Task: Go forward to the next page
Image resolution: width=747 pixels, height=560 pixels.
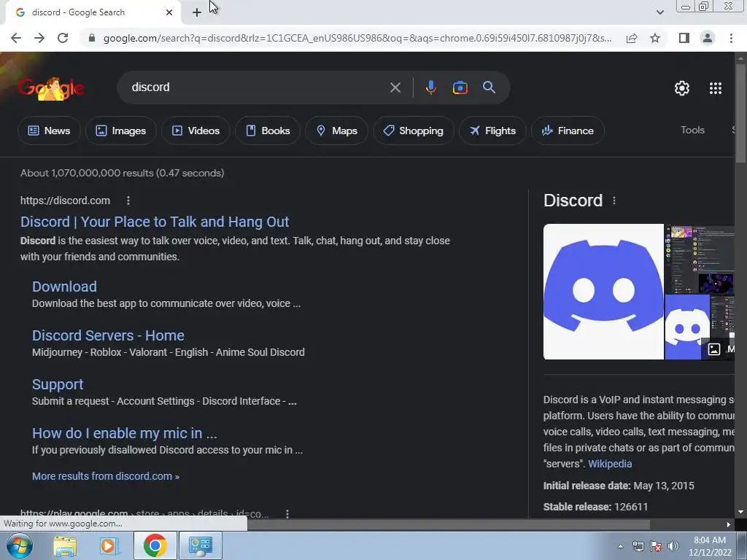Action: (39, 38)
